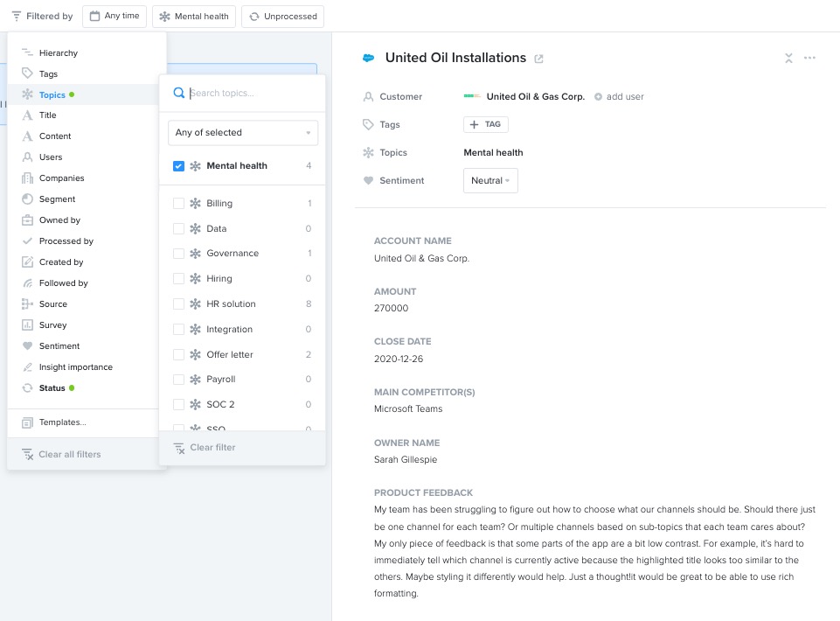This screenshot has height=621, width=840.
Task: Click the Companies building icon
Action: 27,178
